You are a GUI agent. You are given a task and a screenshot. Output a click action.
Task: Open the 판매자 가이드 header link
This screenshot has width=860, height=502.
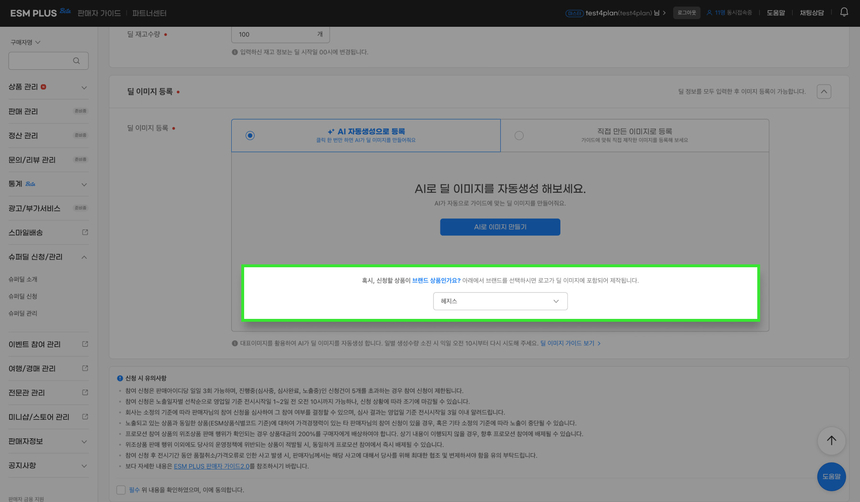(x=99, y=13)
